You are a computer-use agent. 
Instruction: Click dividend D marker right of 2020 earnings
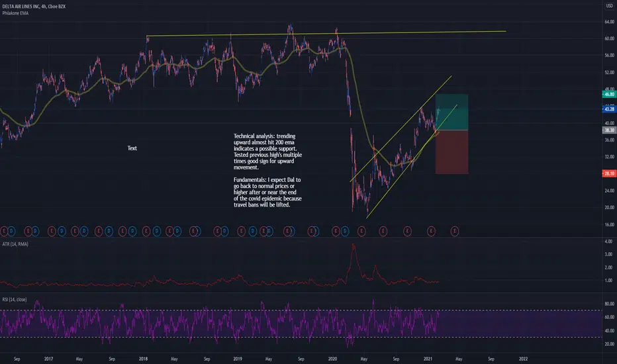click(345, 231)
